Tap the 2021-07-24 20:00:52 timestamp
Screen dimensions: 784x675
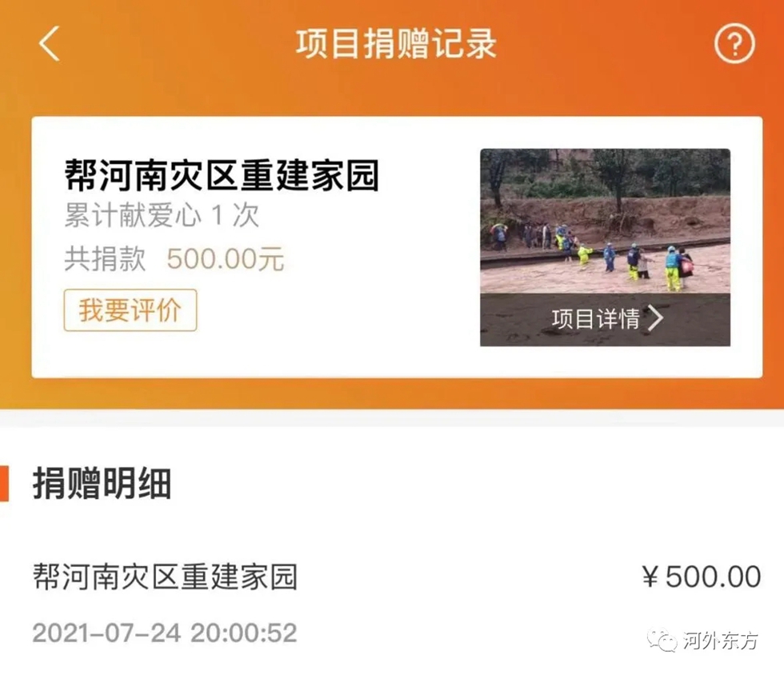coord(165,633)
